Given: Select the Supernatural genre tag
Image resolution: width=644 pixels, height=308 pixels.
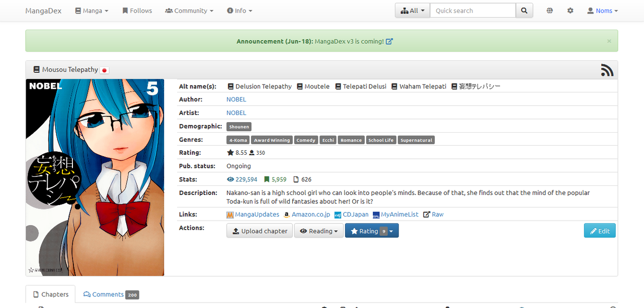Looking at the screenshot, I should [417, 140].
